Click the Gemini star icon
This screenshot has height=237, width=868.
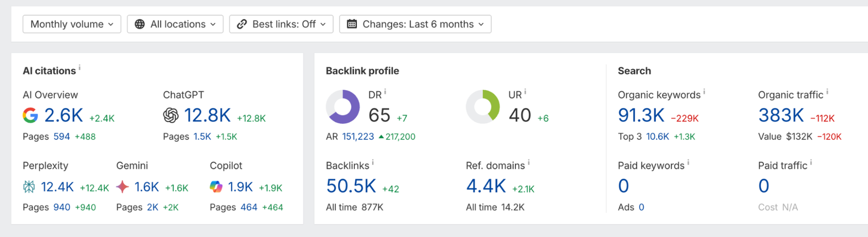[123, 187]
